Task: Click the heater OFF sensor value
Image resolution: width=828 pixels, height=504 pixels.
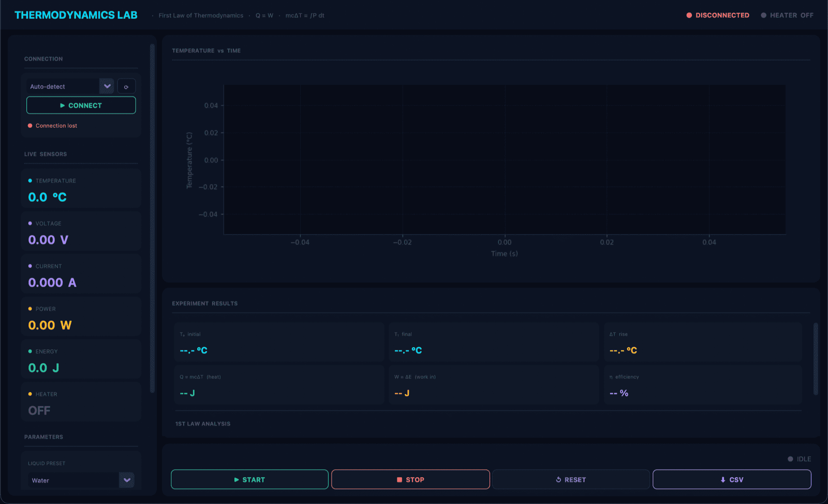Action: pos(39,411)
